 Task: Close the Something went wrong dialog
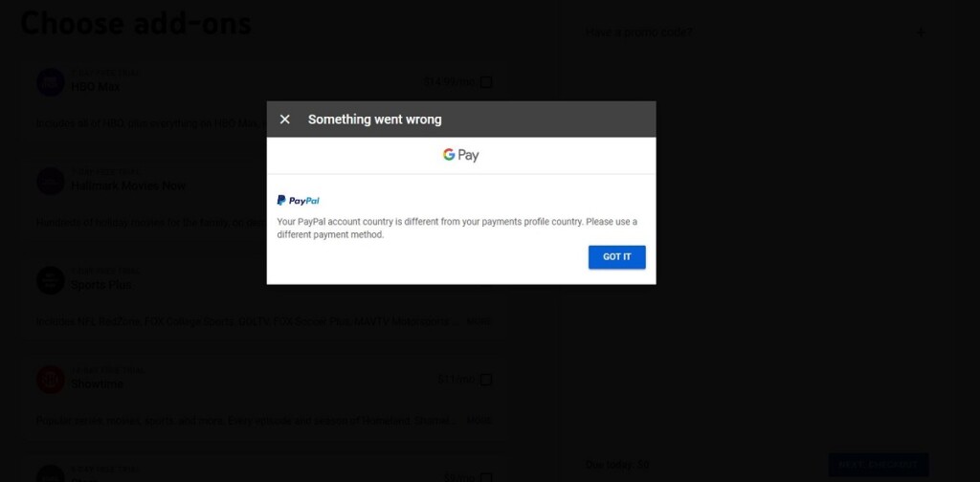(285, 120)
